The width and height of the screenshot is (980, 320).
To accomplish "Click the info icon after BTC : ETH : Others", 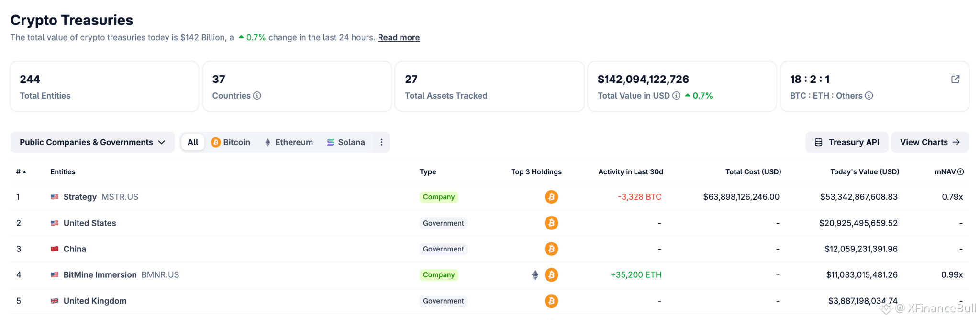I will (869, 96).
